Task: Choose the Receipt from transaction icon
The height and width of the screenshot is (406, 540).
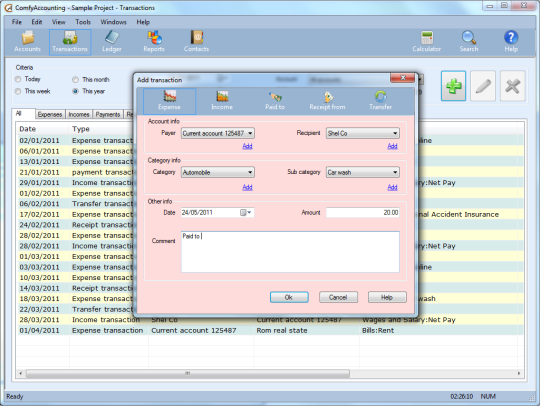Action: tap(327, 101)
